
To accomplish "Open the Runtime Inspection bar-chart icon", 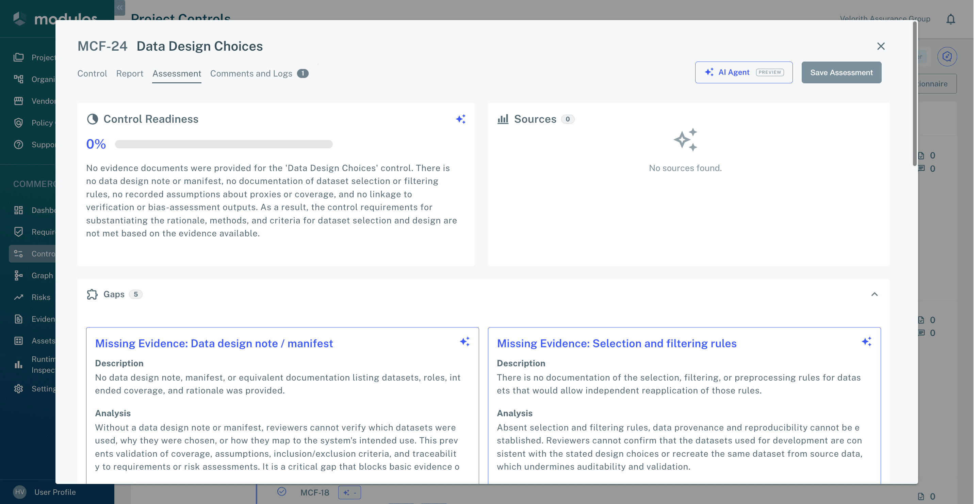I will tap(19, 365).
